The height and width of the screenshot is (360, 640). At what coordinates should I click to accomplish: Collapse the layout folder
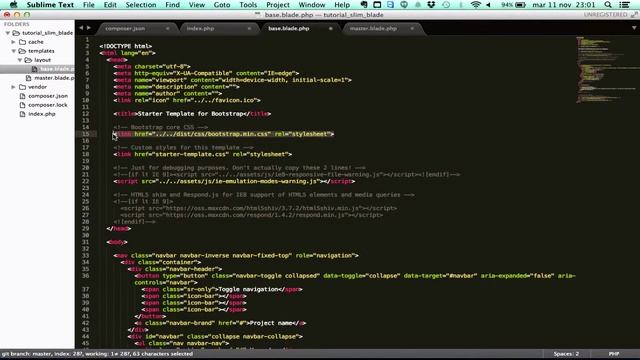[x=20, y=60]
